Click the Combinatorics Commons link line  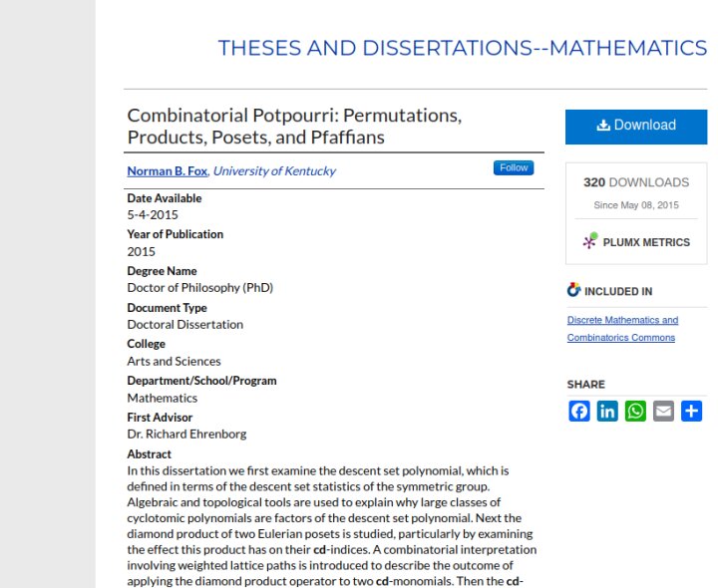click(621, 338)
